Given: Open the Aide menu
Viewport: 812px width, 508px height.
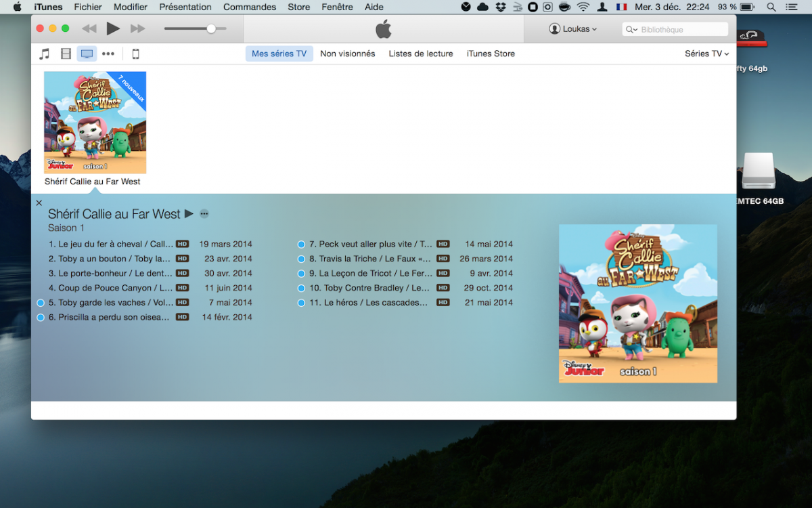Looking at the screenshot, I should pos(374,7).
